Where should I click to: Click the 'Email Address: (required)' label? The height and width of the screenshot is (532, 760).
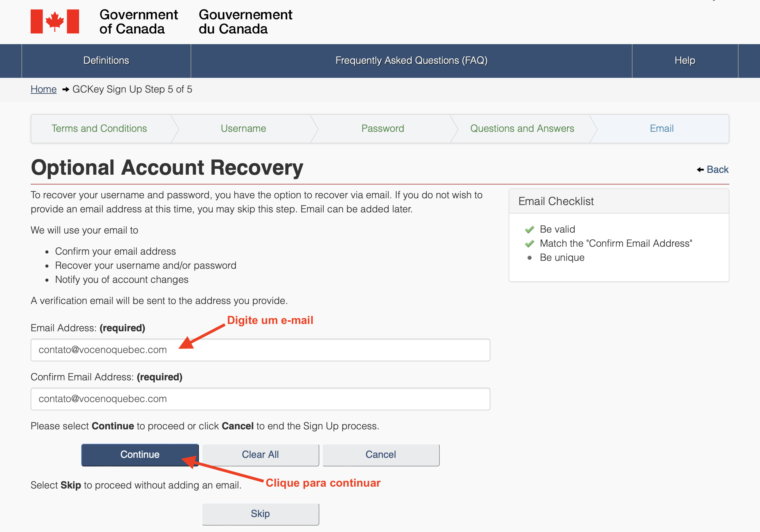88,328
